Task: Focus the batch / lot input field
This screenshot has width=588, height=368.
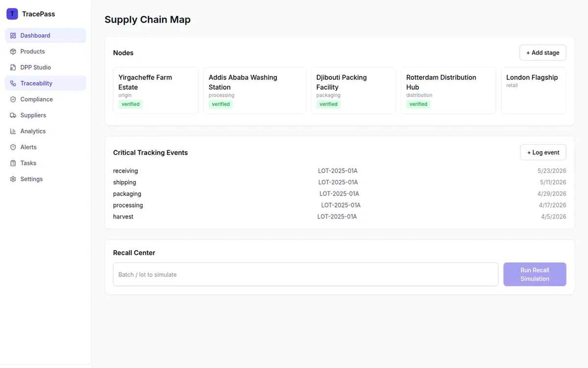Action: 306,274
